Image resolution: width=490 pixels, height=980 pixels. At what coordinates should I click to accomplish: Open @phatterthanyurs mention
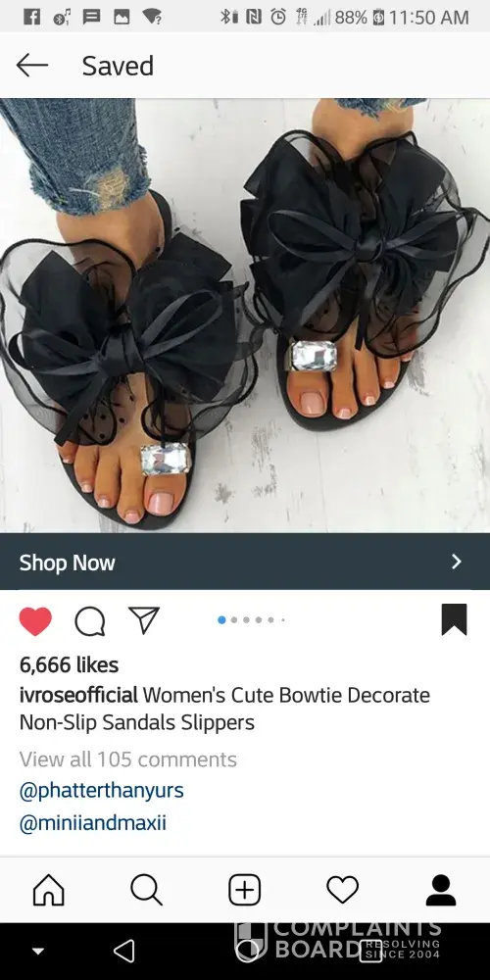pos(101,791)
